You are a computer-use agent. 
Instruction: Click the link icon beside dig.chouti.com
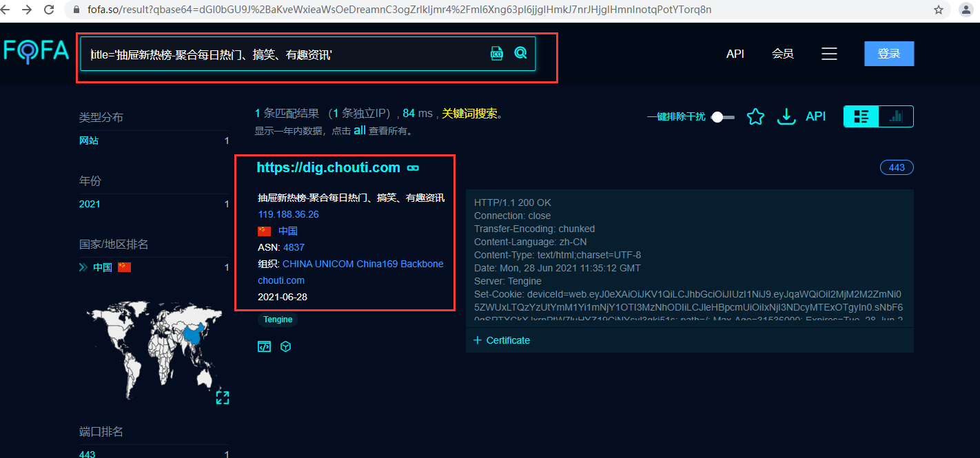[414, 168]
